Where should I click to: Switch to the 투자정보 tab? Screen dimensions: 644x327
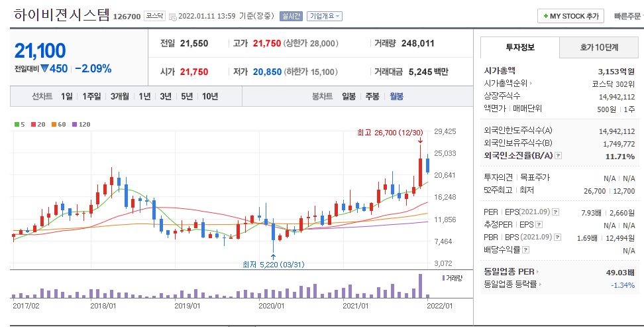(x=520, y=47)
